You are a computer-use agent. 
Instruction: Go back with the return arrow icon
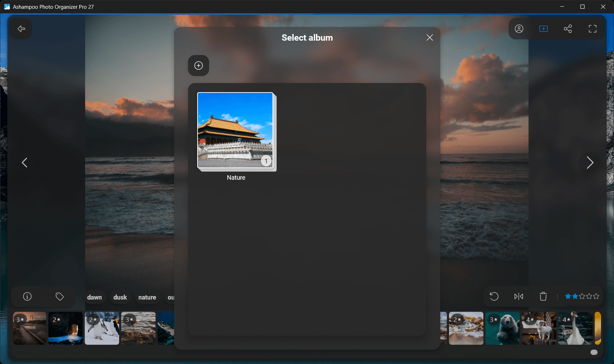(x=21, y=29)
